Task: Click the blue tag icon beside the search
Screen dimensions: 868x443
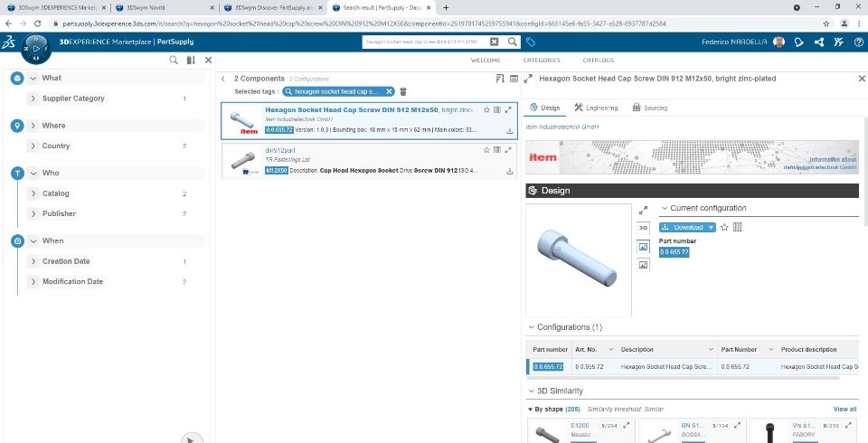Action: [x=531, y=42]
